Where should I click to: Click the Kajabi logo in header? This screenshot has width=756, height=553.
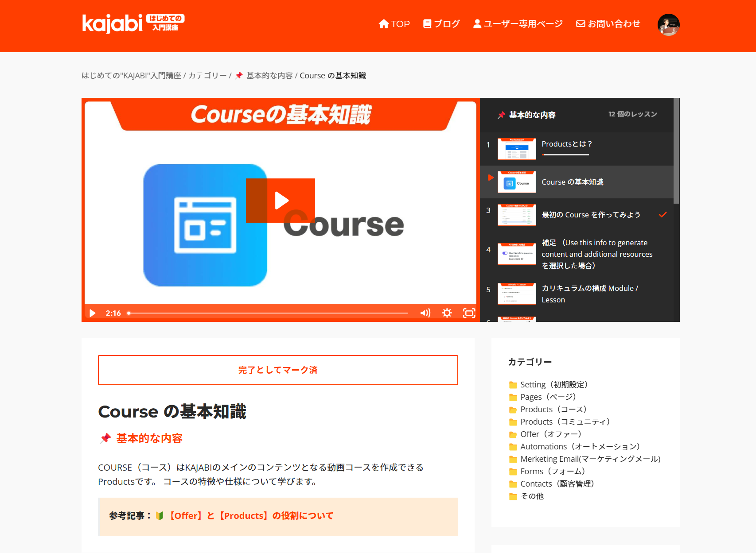(133, 24)
